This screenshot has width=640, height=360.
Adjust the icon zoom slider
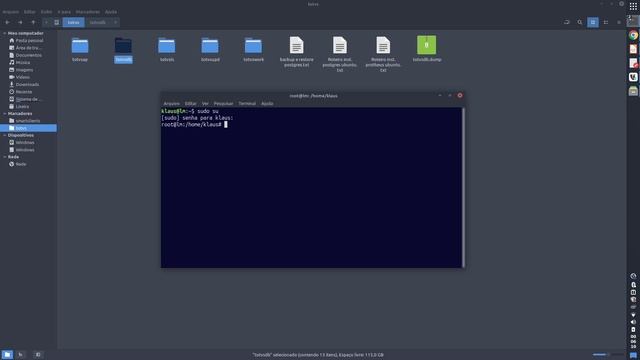point(607,355)
